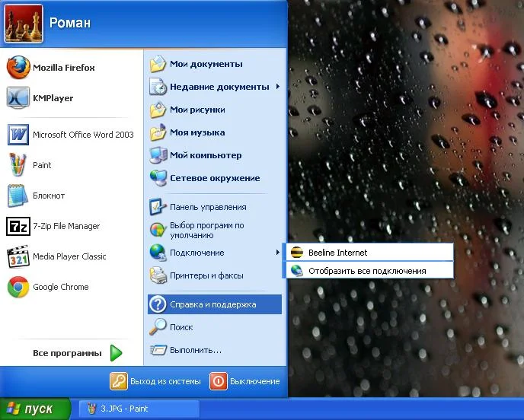Open the Моя музыка folder icon

point(158,132)
